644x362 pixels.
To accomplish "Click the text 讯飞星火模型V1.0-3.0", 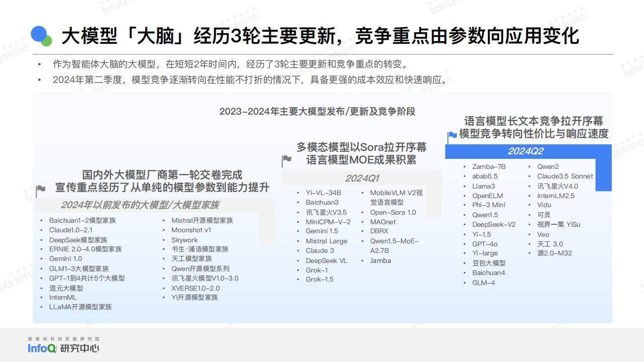I will tap(205, 278).
